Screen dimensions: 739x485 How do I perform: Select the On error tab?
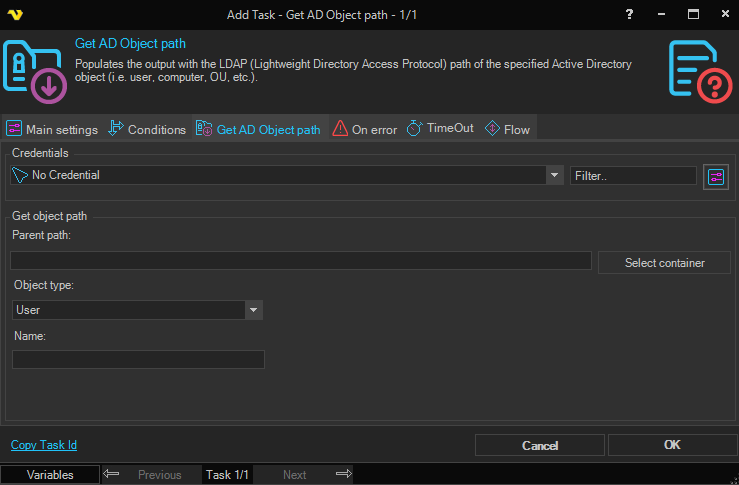coord(365,129)
